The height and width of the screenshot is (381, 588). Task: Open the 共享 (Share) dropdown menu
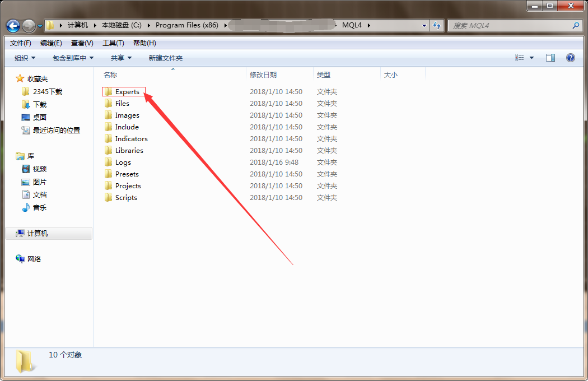point(121,58)
